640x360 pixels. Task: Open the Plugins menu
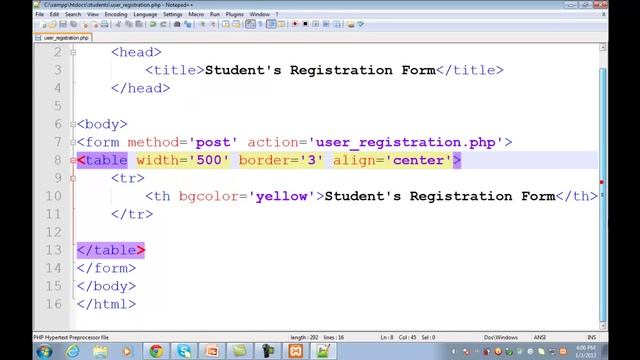[x=234, y=14]
